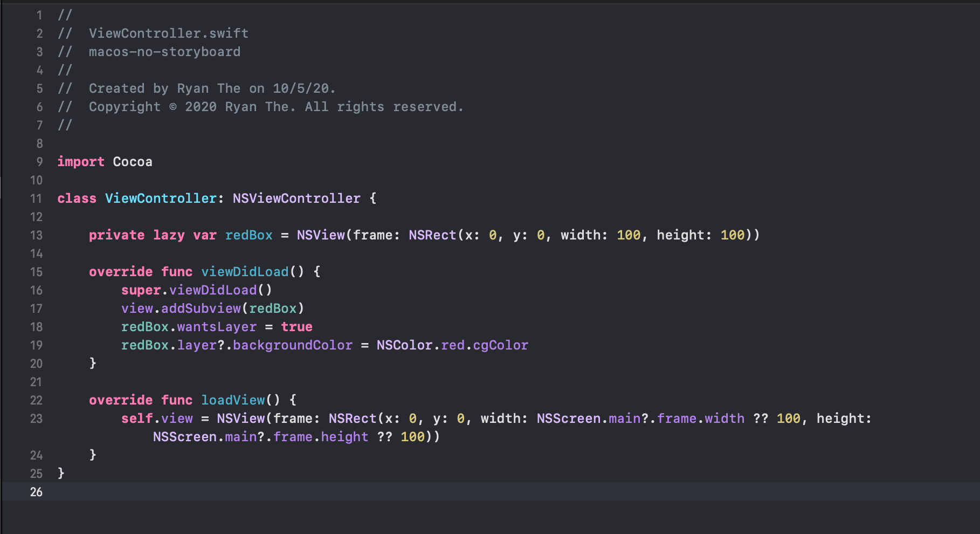Click the viewDidLoad function name

[245, 271]
